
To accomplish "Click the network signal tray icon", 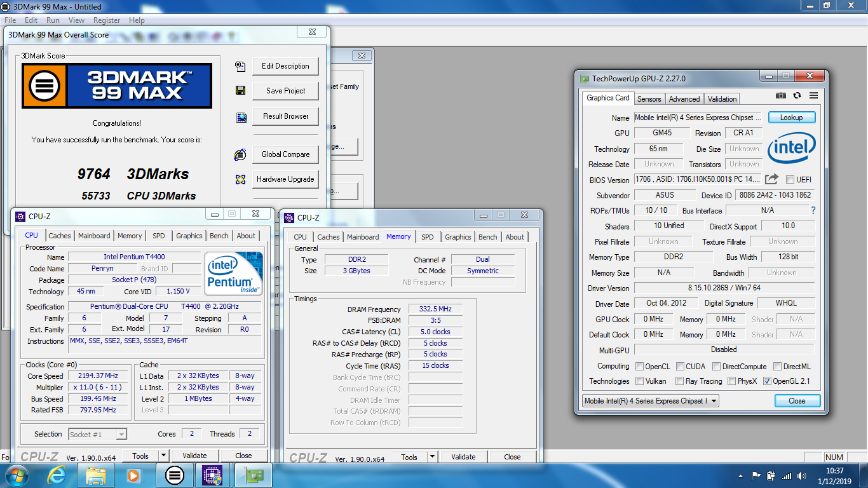I will pos(787,475).
